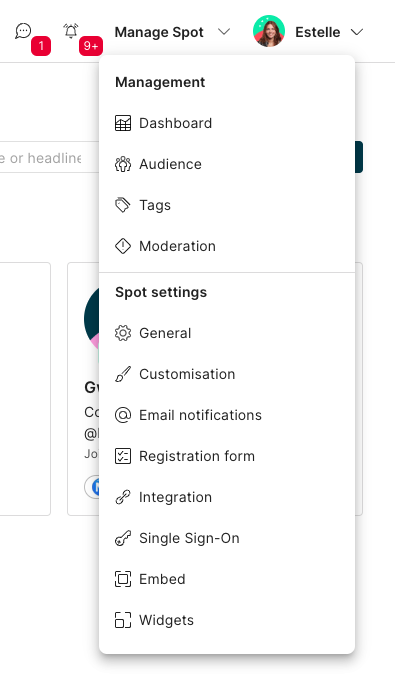Click the red 9+ notifications badge
Viewport: 395px width, 684px height.
pos(91,46)
